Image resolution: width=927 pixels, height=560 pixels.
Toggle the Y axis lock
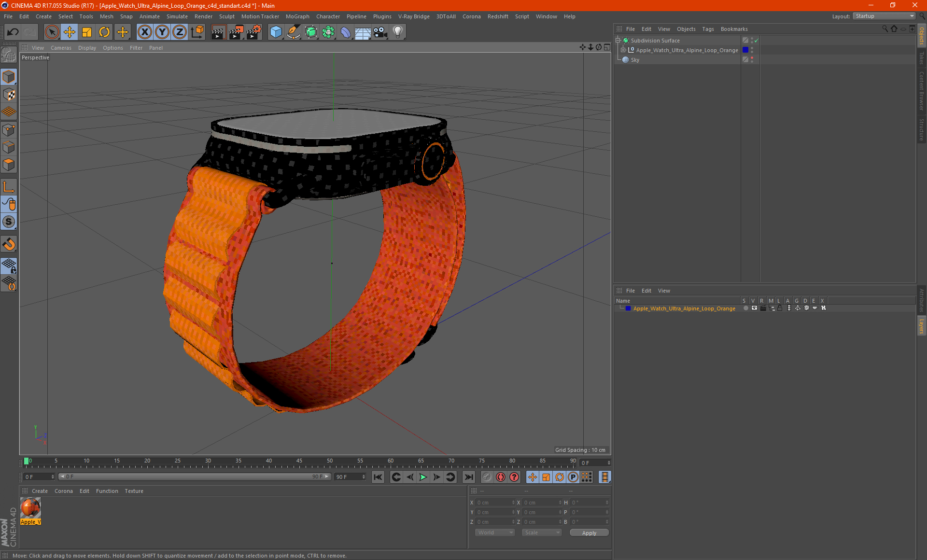[162, 32]
